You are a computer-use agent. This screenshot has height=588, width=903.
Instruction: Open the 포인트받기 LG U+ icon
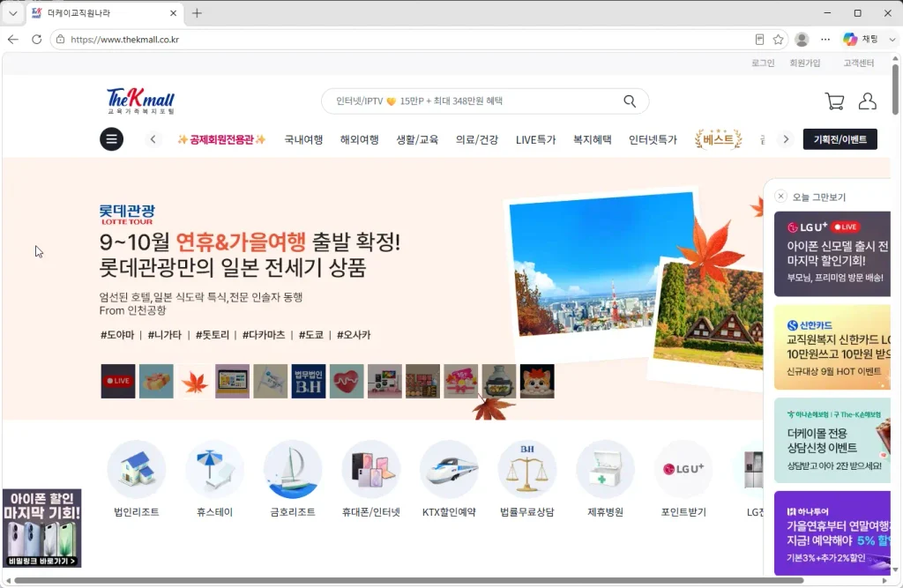683,469
